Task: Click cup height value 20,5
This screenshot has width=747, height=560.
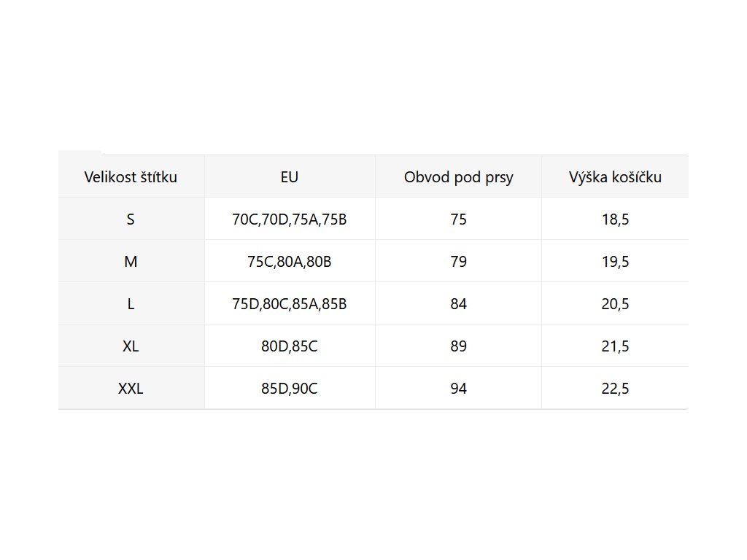Action: [x=615, y=304]
